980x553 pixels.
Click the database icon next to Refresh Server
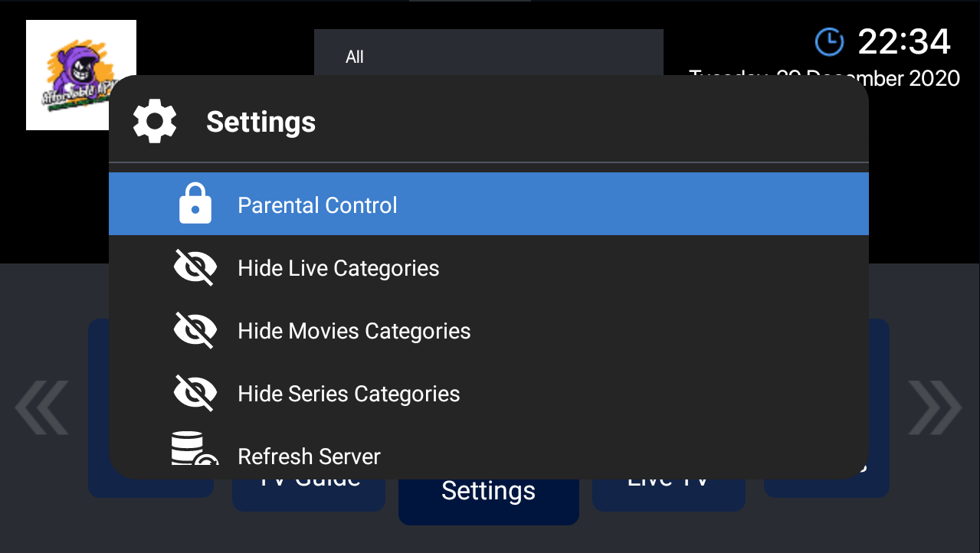[192, 450]
